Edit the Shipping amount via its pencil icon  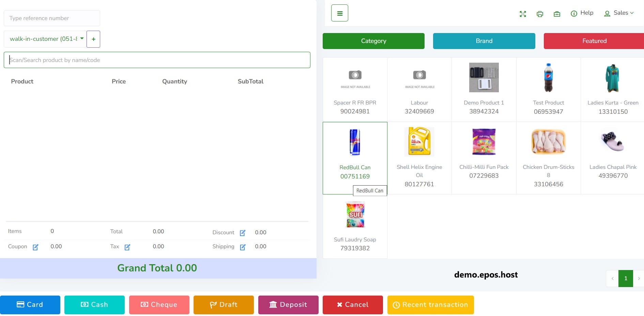tap(243, 247)
